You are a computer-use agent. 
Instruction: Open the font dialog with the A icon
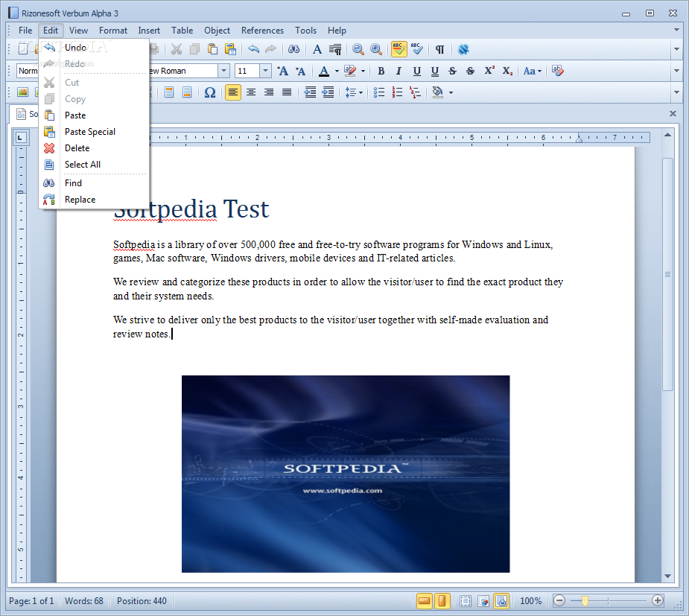click(317, 49)
